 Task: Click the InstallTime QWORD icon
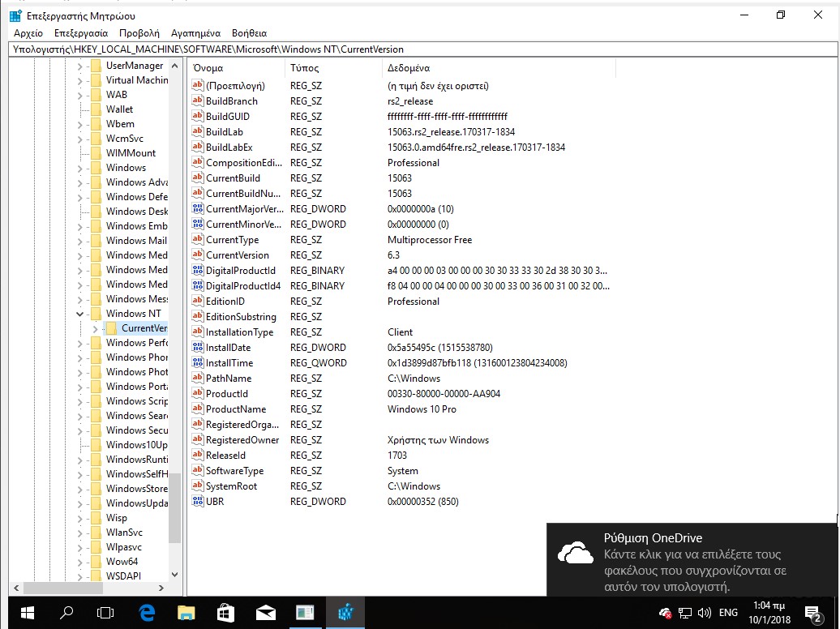198,363
